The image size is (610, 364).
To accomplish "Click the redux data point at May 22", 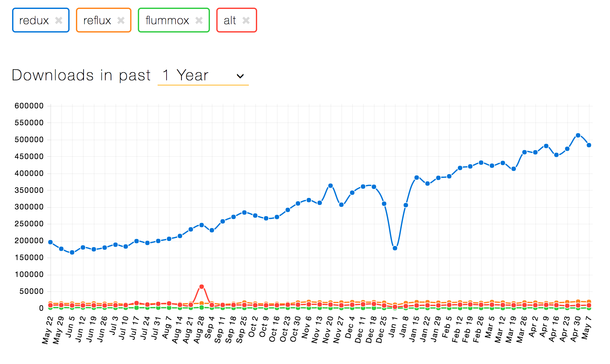I will 50,242.
